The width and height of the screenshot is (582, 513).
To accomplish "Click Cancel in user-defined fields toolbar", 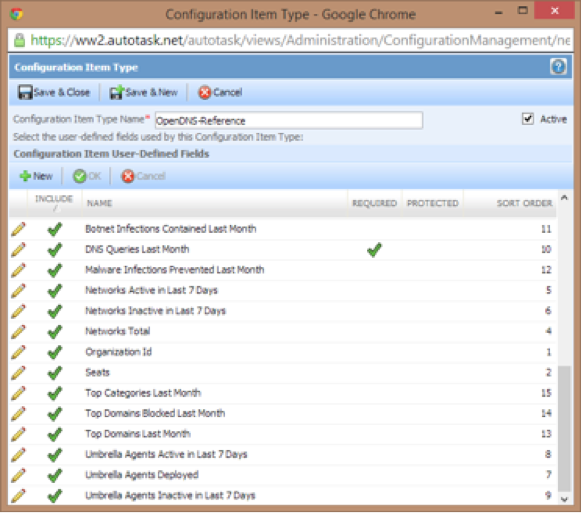I will coord(143,176).
